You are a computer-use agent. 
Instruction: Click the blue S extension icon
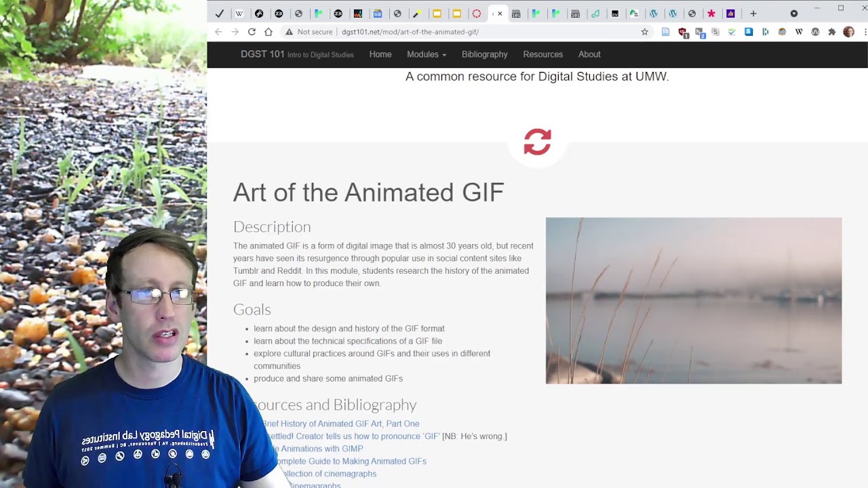point(749,32)
